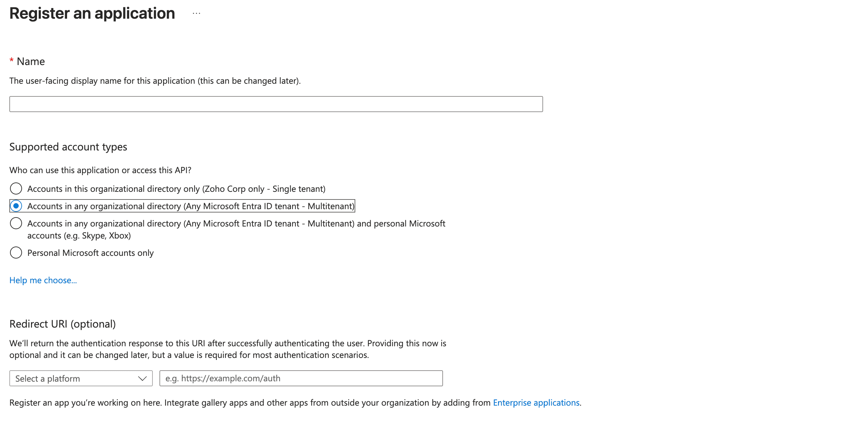Click the redirect URI example.com input field

(301, 378)
